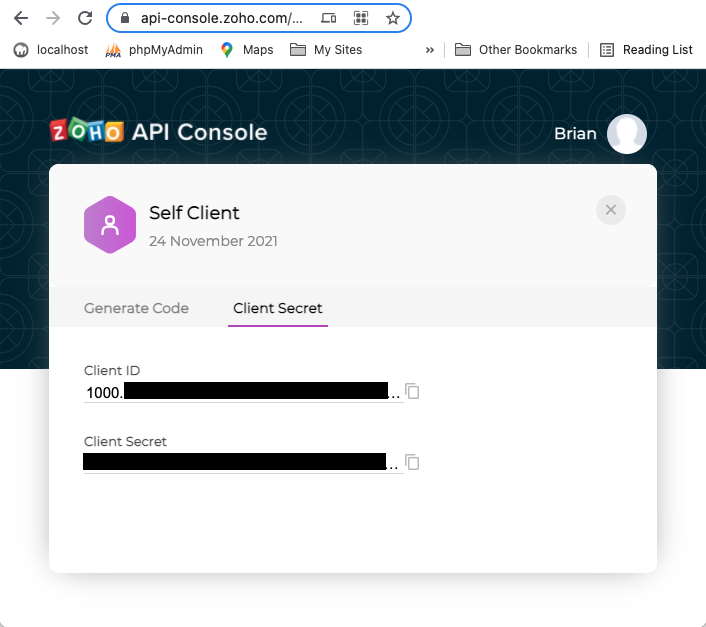
Task: Click the 24 November 2021 date text
Action: 213,241
